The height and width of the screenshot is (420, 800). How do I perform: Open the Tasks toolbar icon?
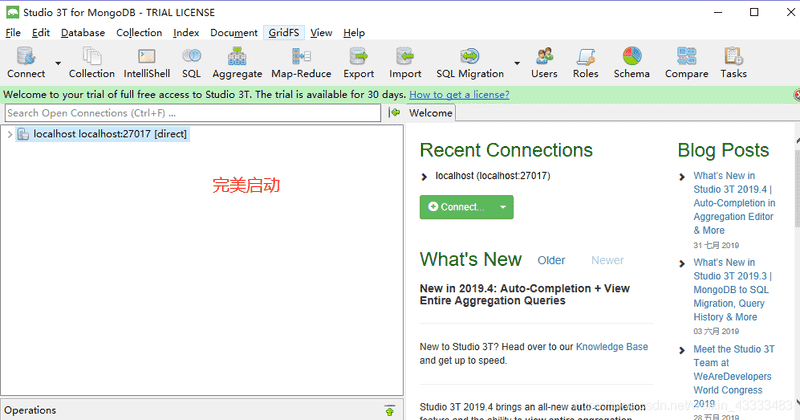(x=733, y=62)
